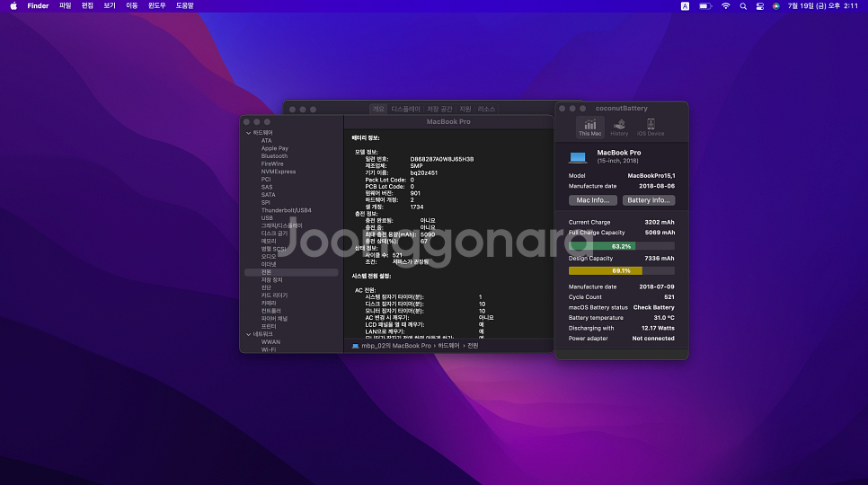Open the 윈도우 menu
The width and height of the screenshot is (868, 485).
156,5
